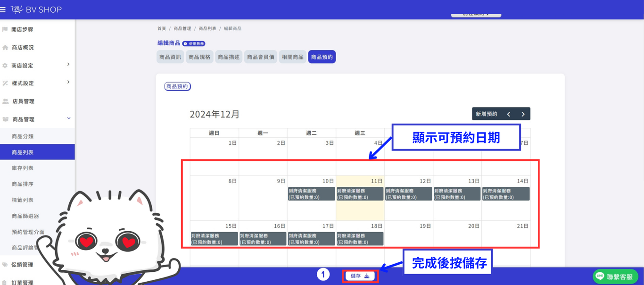This screenshot has width=644, height=285.
Task: Switch to the 商品描述 tab
Action: click(x=229, y=57)
